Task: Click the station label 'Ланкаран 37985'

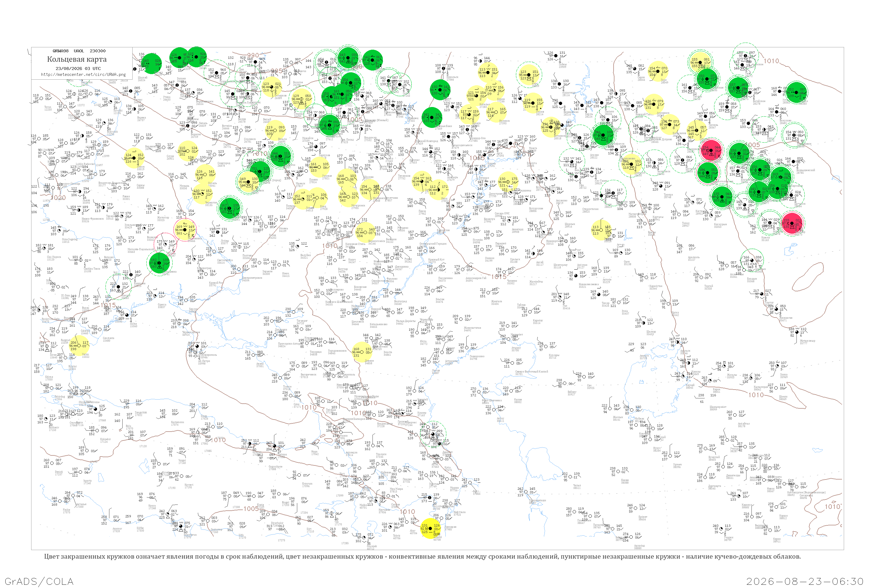Action: click(450, 528)
